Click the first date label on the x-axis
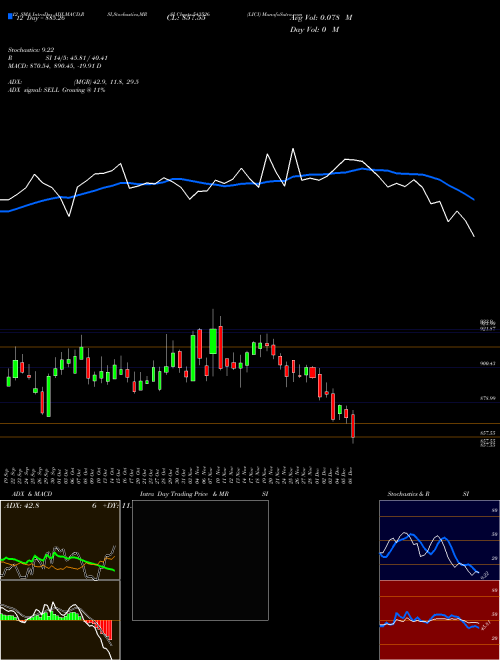Viewport: 500px width, 660px height. pyautogui.click(x=8, y=475)
